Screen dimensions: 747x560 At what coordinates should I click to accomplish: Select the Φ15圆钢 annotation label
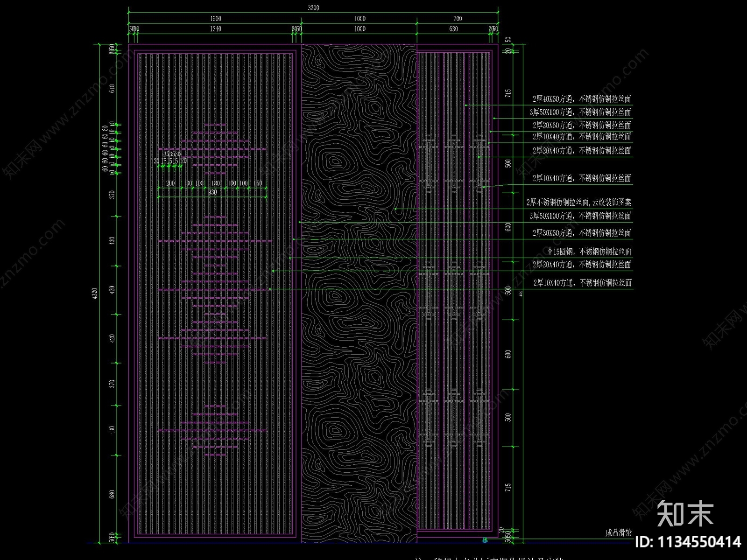point(590,252)
